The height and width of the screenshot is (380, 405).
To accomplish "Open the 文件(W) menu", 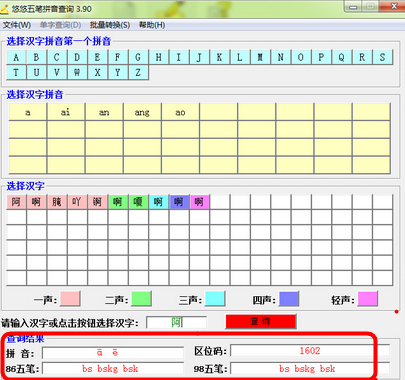I will (17, 25).
